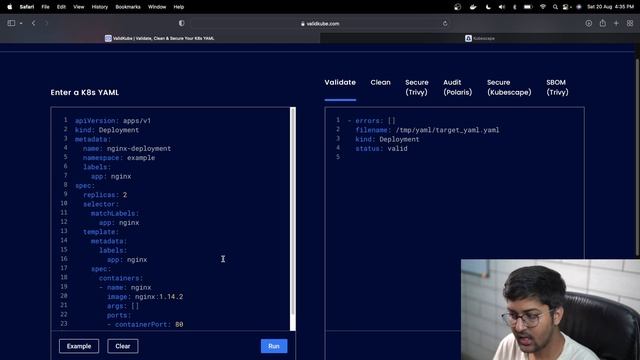
Task: Select the Validate tab
Action: tap(340, 82)
